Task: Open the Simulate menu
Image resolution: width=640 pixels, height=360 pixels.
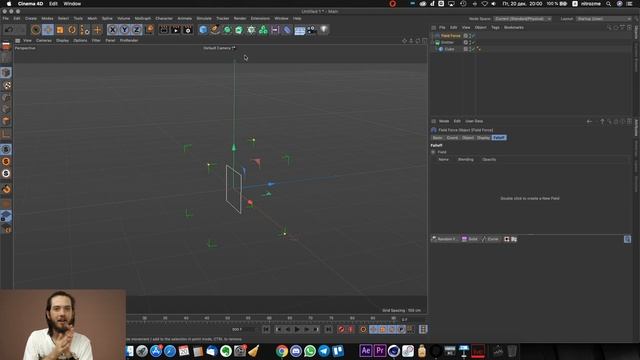Action: (204, 18)
